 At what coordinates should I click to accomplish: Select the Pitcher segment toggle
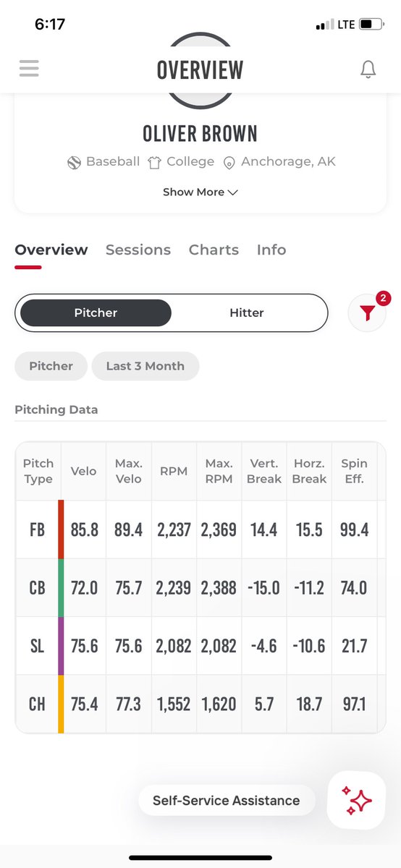(96, 313)
